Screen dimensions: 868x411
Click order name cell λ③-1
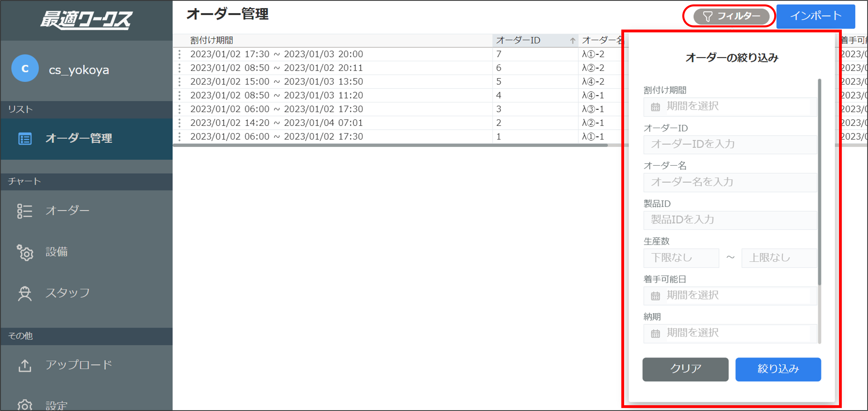pyautogui.click(x=593, y=109)
